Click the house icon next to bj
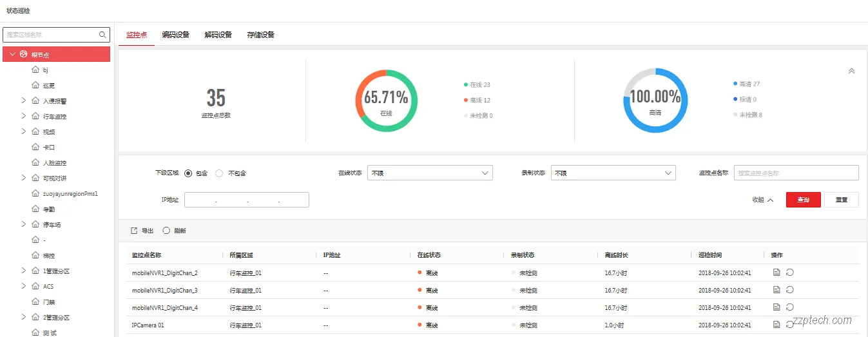 [35, 70]
